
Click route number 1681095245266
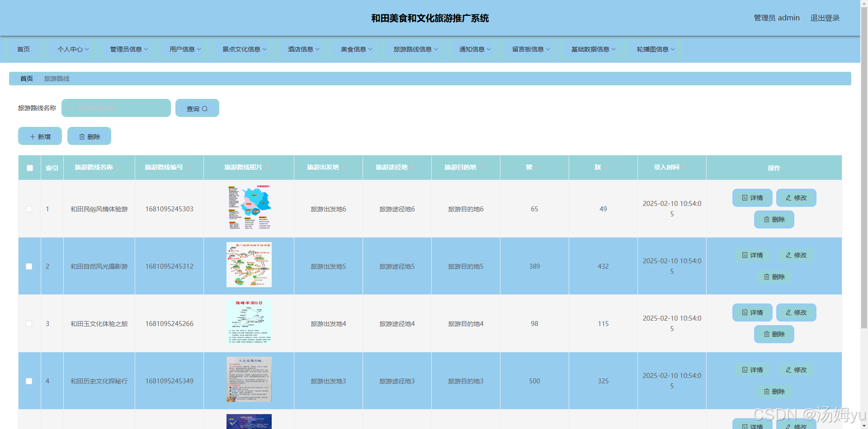(170, 324)
